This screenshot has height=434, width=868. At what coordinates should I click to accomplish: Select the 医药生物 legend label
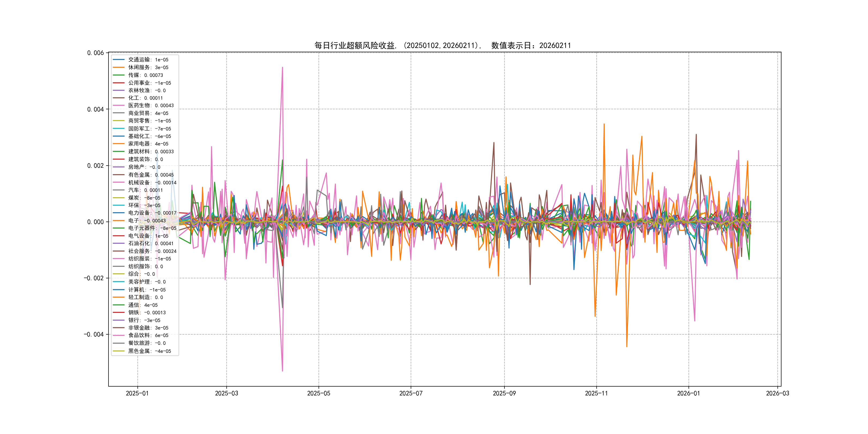click(x=151, y=106)
